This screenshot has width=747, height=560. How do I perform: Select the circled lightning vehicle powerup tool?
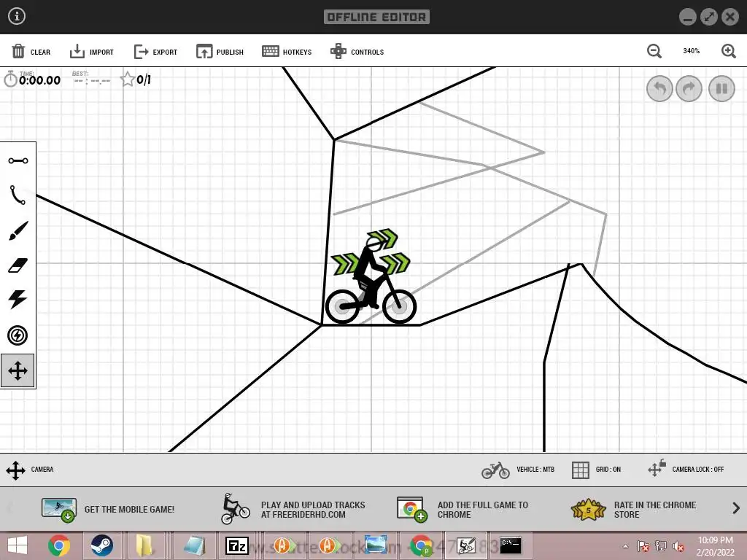[18, 335]
